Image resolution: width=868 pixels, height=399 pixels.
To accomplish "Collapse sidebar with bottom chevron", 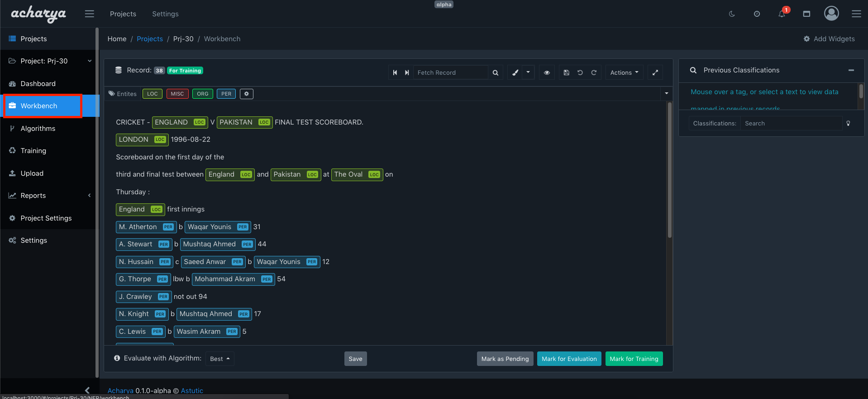I will (87, 390).
